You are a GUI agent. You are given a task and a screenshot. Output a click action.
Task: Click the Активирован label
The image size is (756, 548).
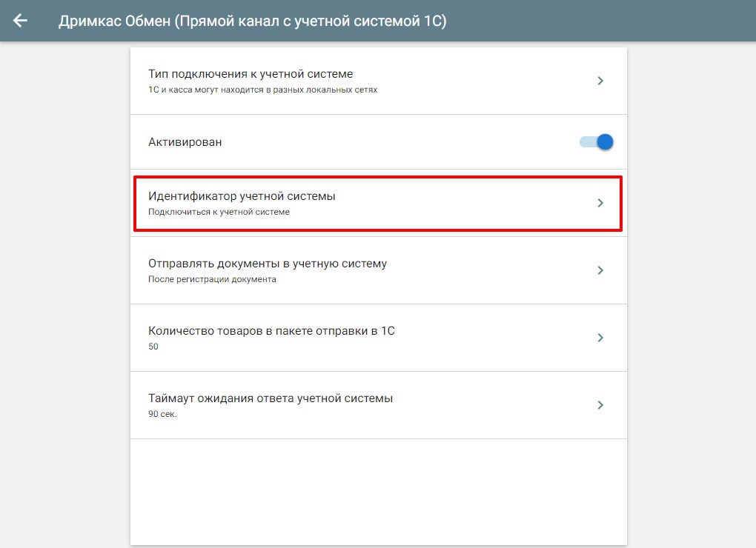[x=185, y=142]
